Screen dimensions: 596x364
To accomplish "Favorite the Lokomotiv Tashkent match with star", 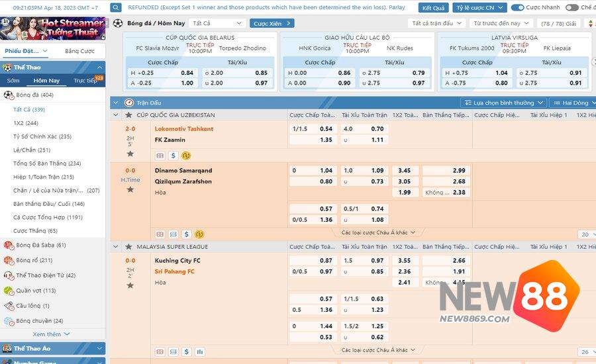I will (130, 154).
